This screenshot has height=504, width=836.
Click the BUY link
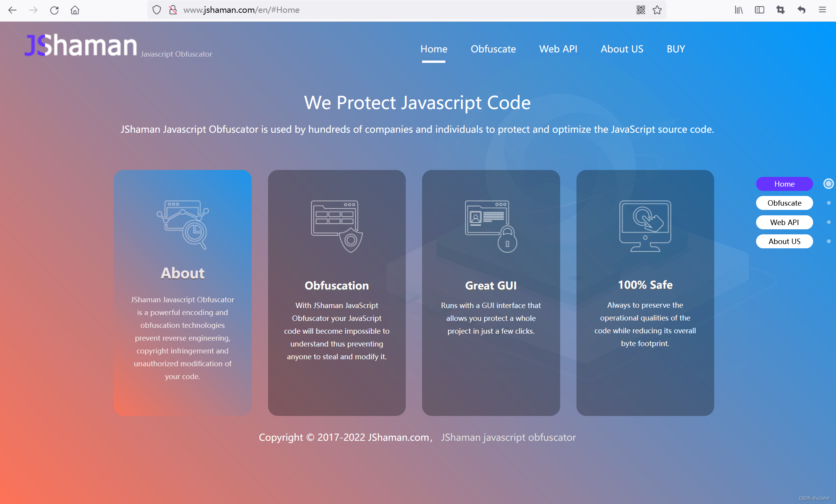click(x=676, y=49)
